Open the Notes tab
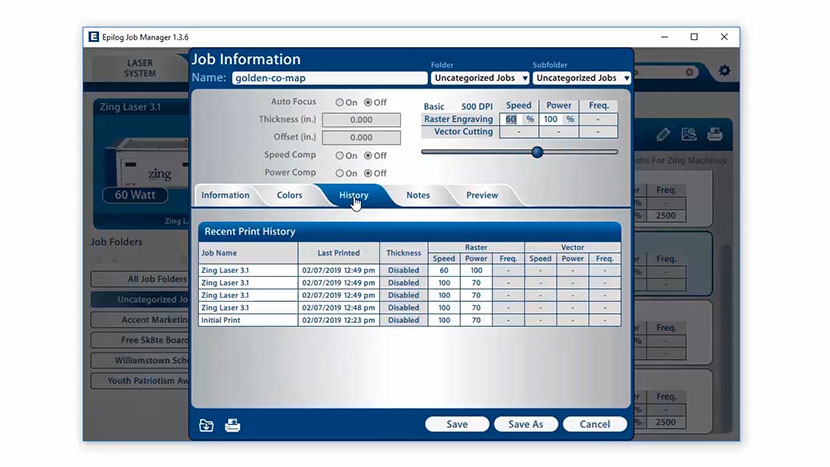830x467 pixels. click(x=418, y=195)
